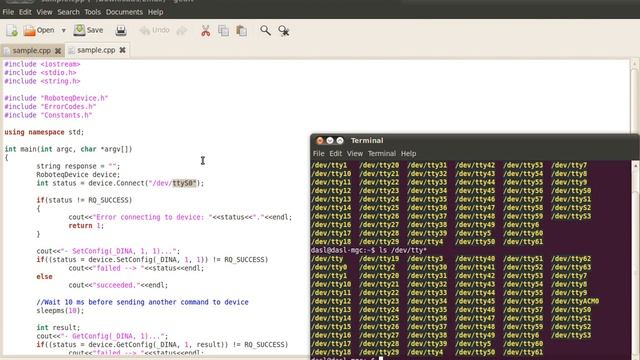Close the Terminal window
The width and height of the screenshot is (640, 360).
[x=320, y=140]
